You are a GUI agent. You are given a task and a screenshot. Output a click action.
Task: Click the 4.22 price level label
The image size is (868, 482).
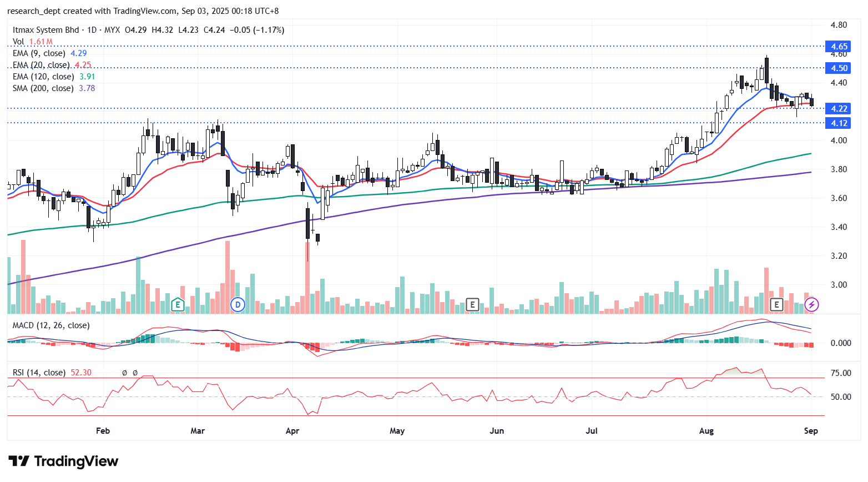(x=839, y=109)
